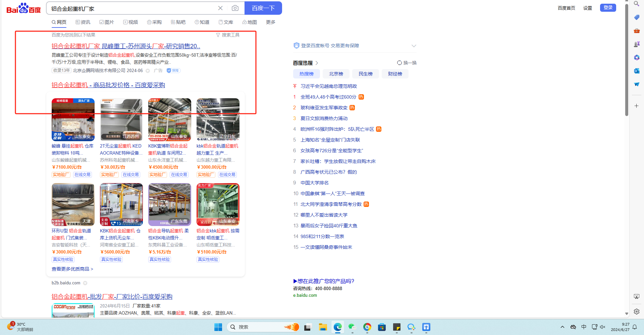Open File Explorer from the taskbar

[323, 327]
